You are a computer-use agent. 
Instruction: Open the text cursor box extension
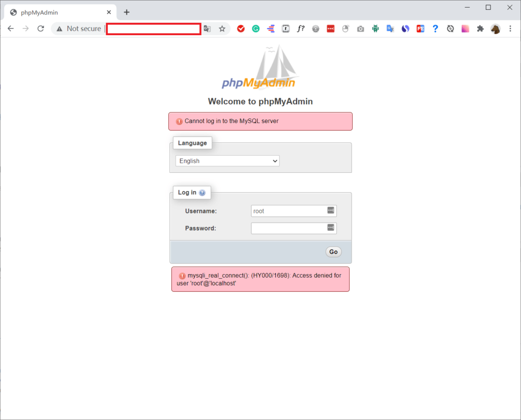pos(286,29)
